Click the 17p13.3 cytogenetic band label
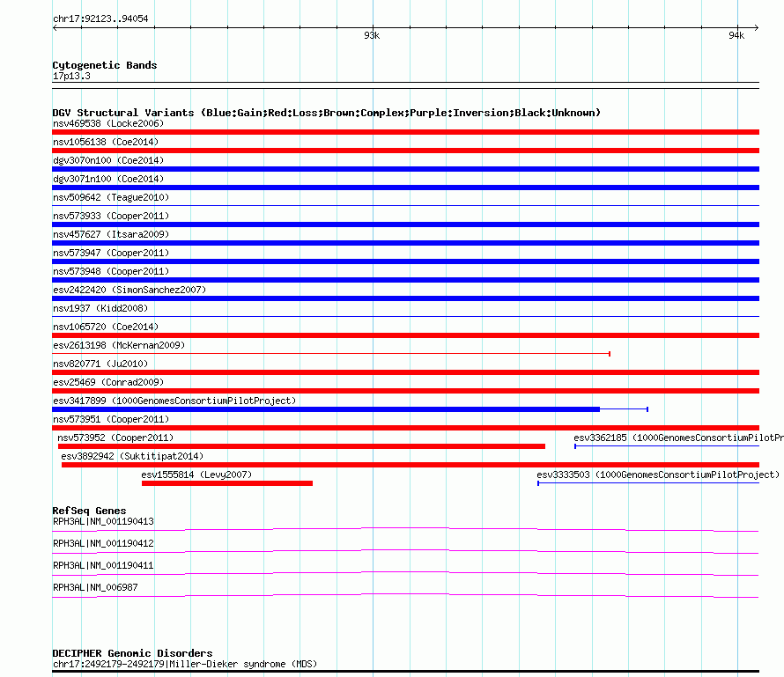Image resolution: width=784 pixels, height=677 pixels. (x=71, y=76)
